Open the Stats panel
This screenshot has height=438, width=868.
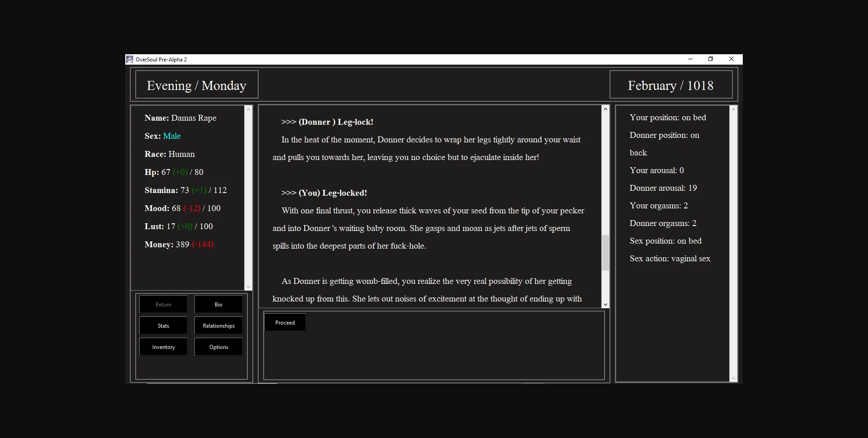tap(163, 325)
